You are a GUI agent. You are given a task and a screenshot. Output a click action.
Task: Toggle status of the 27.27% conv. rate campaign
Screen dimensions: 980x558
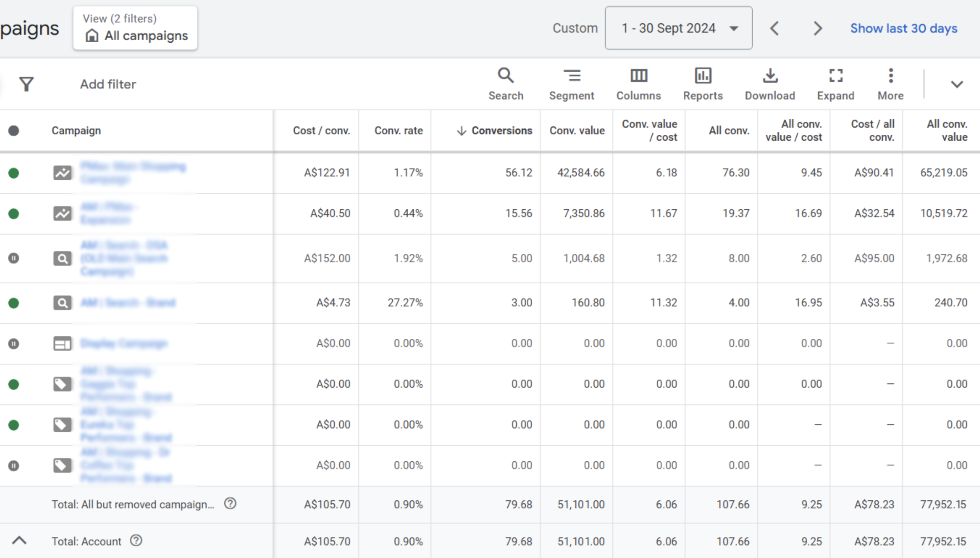point(14,303)
